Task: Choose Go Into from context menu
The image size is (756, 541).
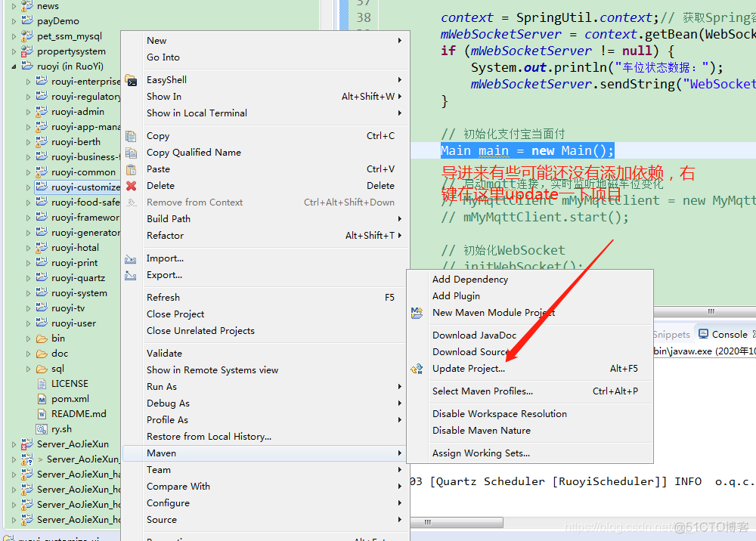Action: point(265,57)
